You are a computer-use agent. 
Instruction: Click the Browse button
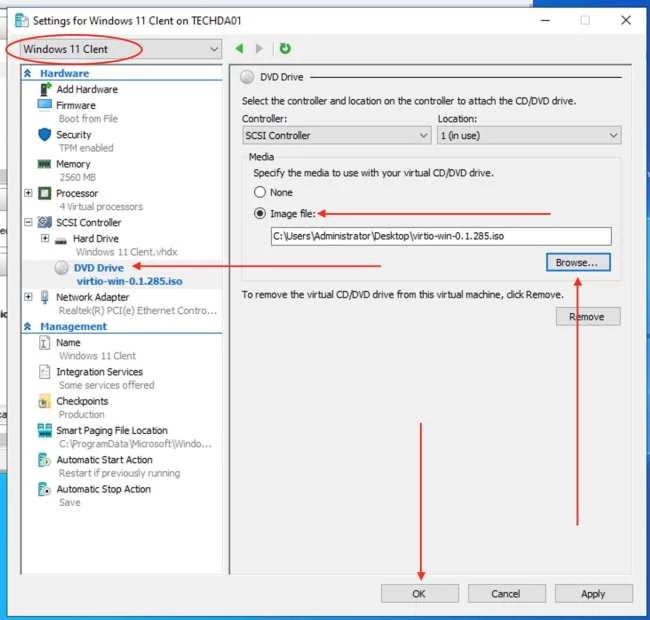pos(578,262)
